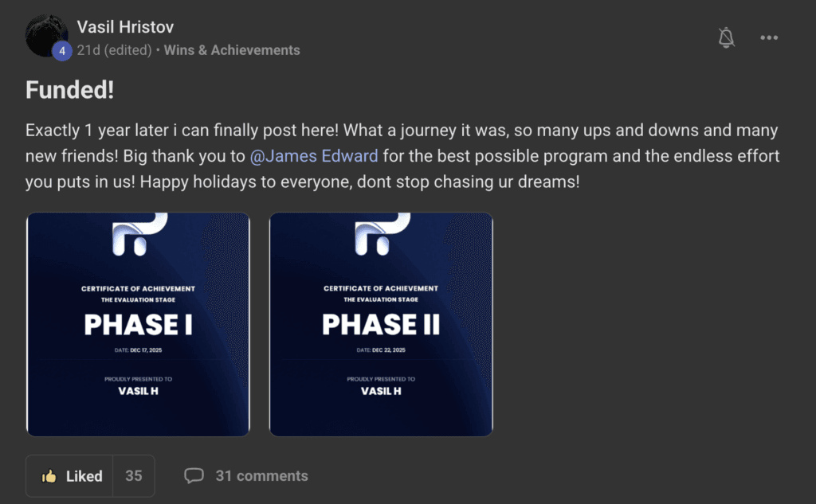Click the DEC 22, 2025 certificate date
Image resolution: width=816 pixels, height=504 pixels.
tap(381, 350)
